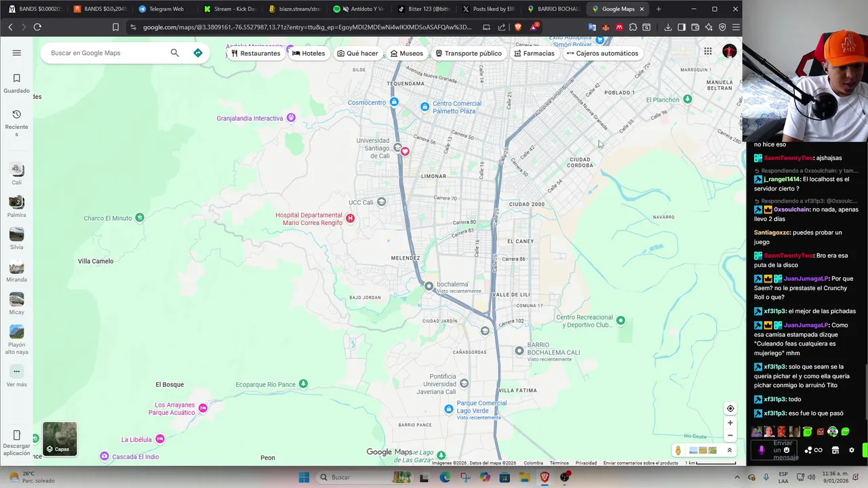Filter map by Museos
The image size is (868, 488).
click(x=407, y=53)
